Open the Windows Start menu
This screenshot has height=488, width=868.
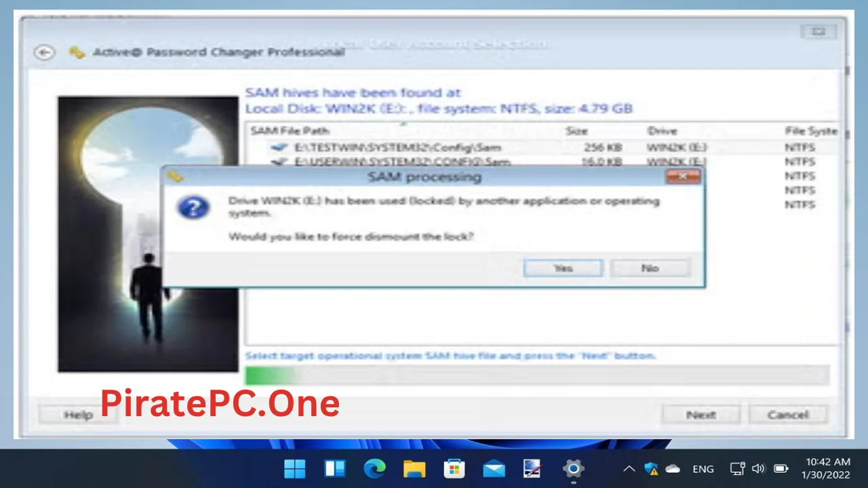(295, 468)
